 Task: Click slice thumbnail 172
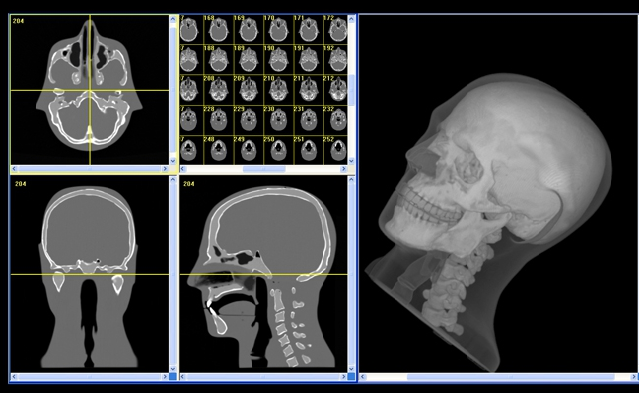click(336, 30)
